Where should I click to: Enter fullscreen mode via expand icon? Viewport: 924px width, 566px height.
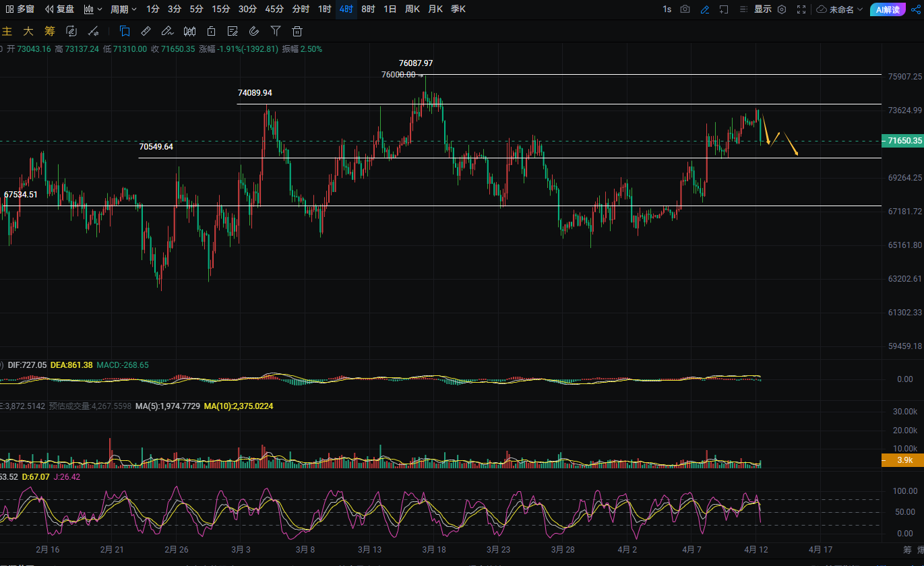click(801, 9)
